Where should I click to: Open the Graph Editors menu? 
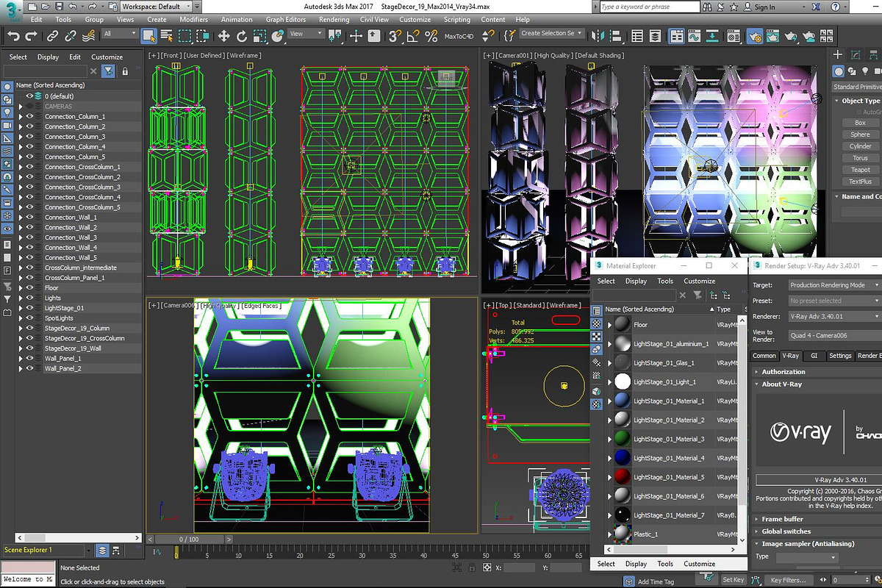pos(286,20)
